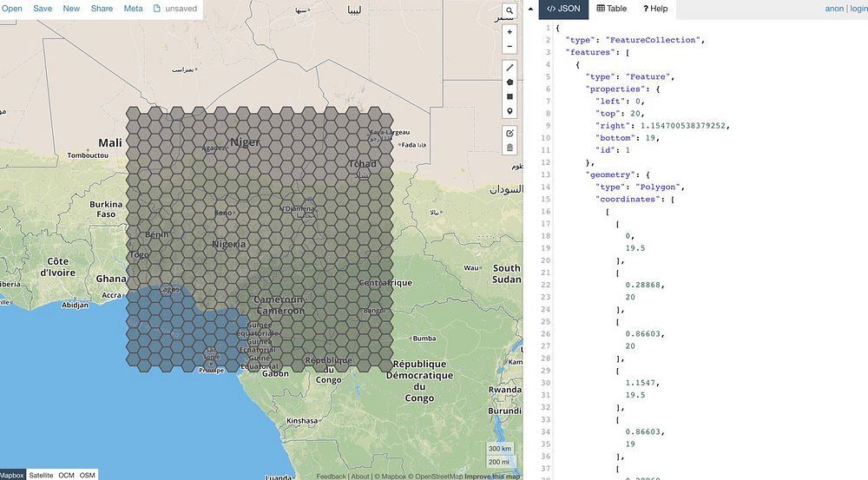
Task: Click the 19.5 value on line 19
Action: (x=635, y=248)
